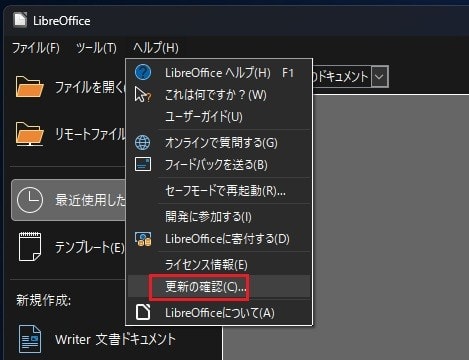Screen dimensions: 469x360
Task: Open リモートファイル button
Action: [68, 134]
